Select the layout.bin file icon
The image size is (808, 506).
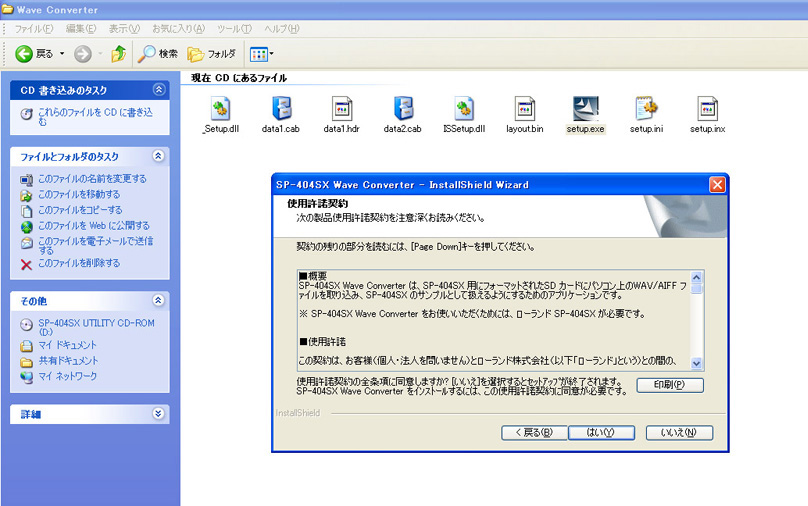pyautogui.click(x=525, y=109)
